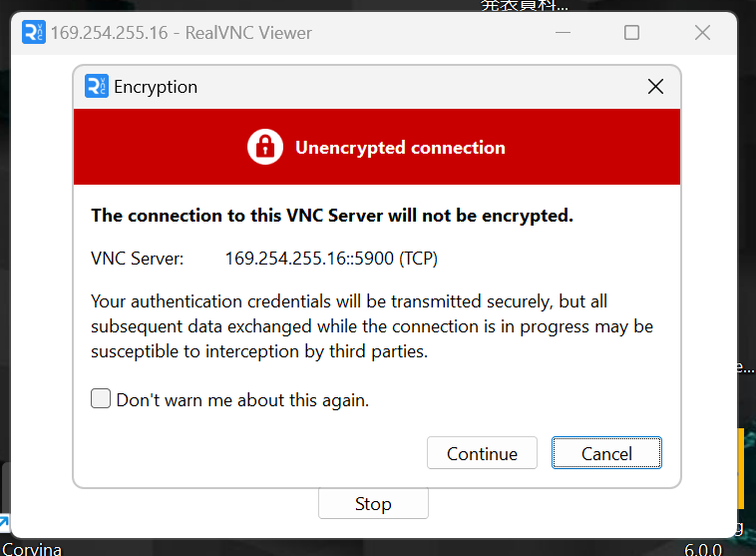This screenshot has width=756, height=556.
Task: Tick the Don't warn me again checkbox
Action: coord(101,398)
